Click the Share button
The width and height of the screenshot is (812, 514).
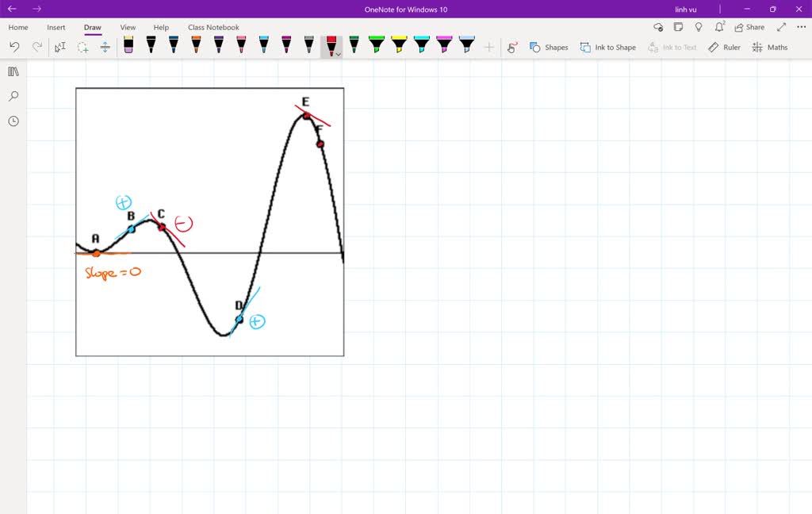pyautogui.click(x=749, y=26)
